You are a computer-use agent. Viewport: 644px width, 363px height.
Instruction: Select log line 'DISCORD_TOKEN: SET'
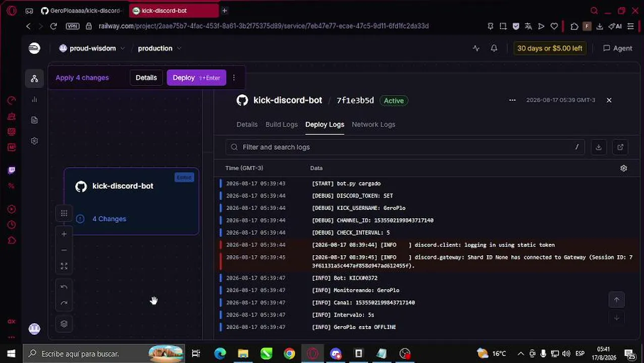426,196
